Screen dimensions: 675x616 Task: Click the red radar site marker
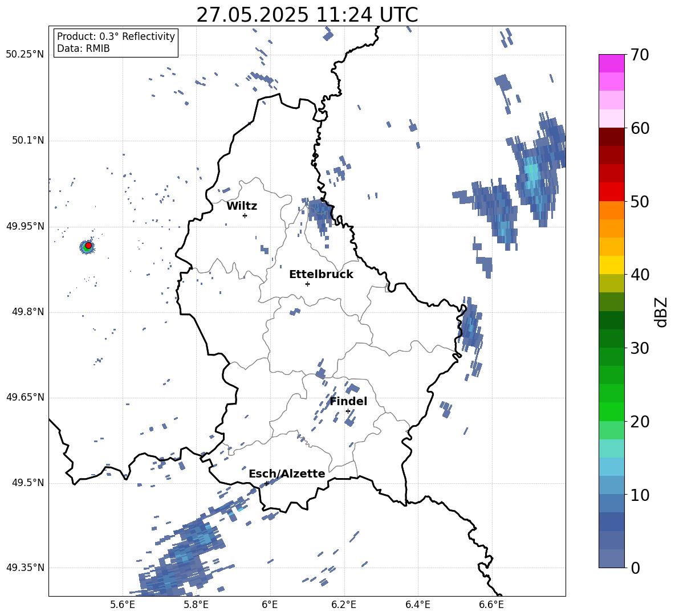pos(88,245)
